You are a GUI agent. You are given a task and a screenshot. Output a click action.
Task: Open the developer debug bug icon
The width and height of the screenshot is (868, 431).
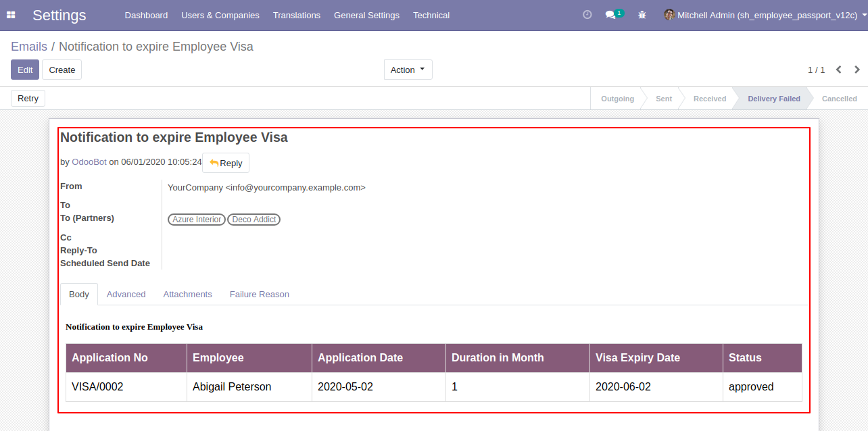click(642, 15)
